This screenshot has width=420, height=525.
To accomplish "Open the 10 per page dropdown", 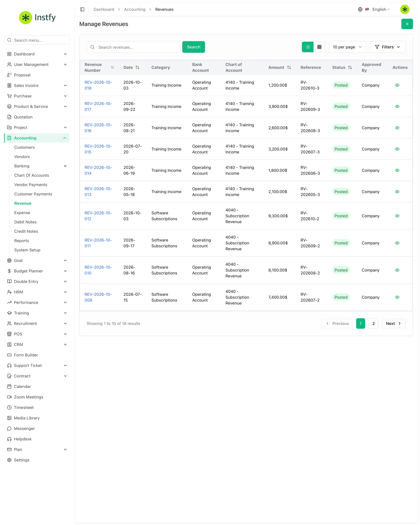I will (347, 47).
